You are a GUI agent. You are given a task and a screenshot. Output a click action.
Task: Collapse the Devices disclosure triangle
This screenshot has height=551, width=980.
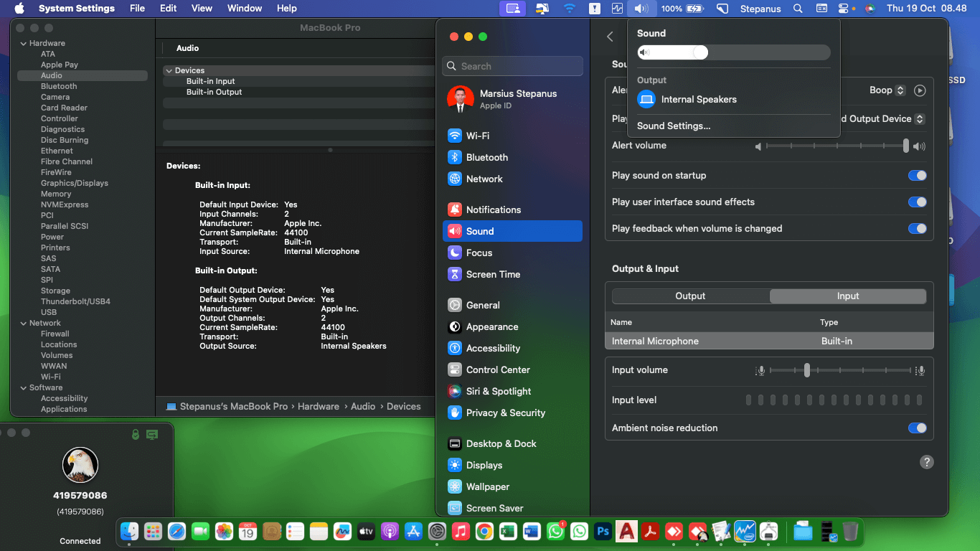(169, 70)
